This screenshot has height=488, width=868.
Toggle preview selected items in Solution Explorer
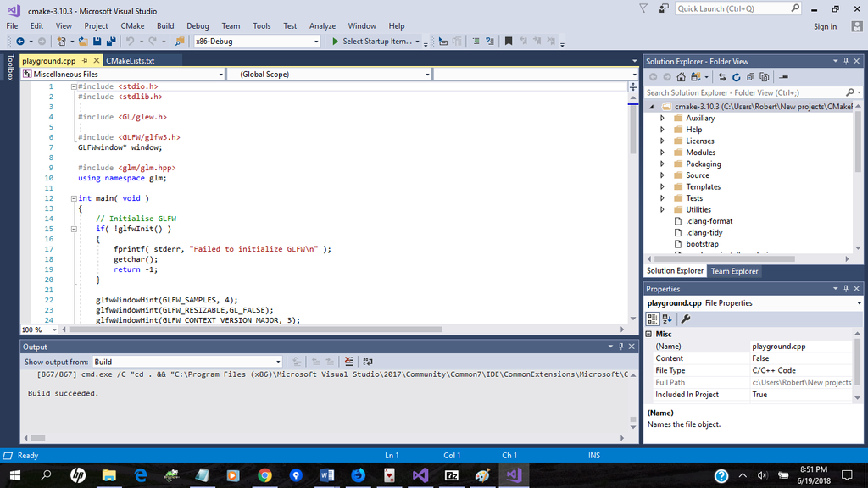pyautogui.click(x=783, y=77)
